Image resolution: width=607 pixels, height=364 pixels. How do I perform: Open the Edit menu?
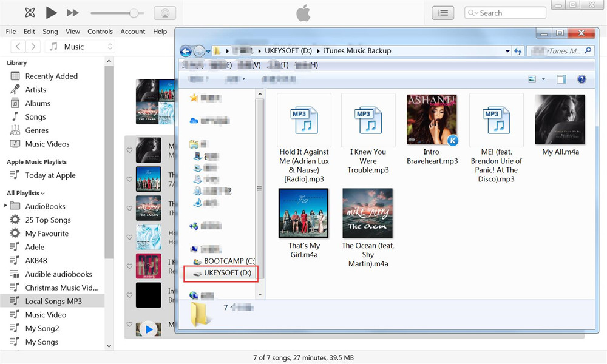point(29,32)
